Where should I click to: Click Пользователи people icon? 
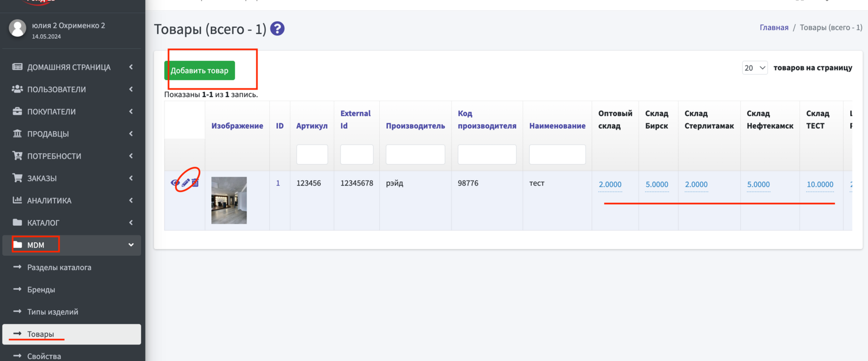[18, 89]
